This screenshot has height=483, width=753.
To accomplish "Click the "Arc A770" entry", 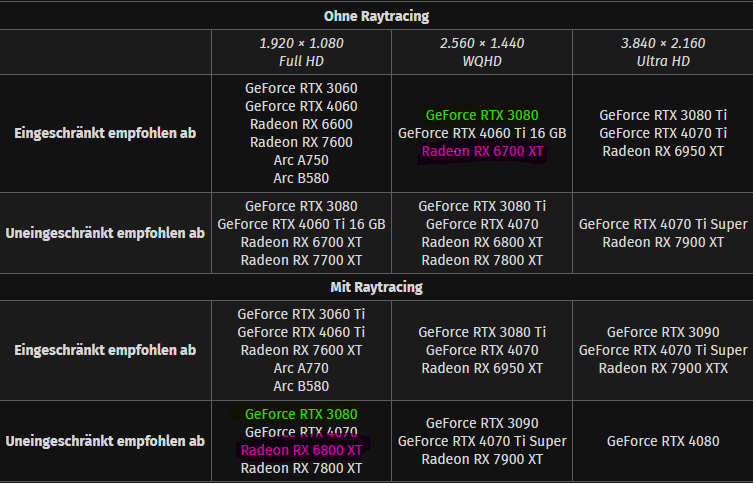I will (x=302, y=368).
